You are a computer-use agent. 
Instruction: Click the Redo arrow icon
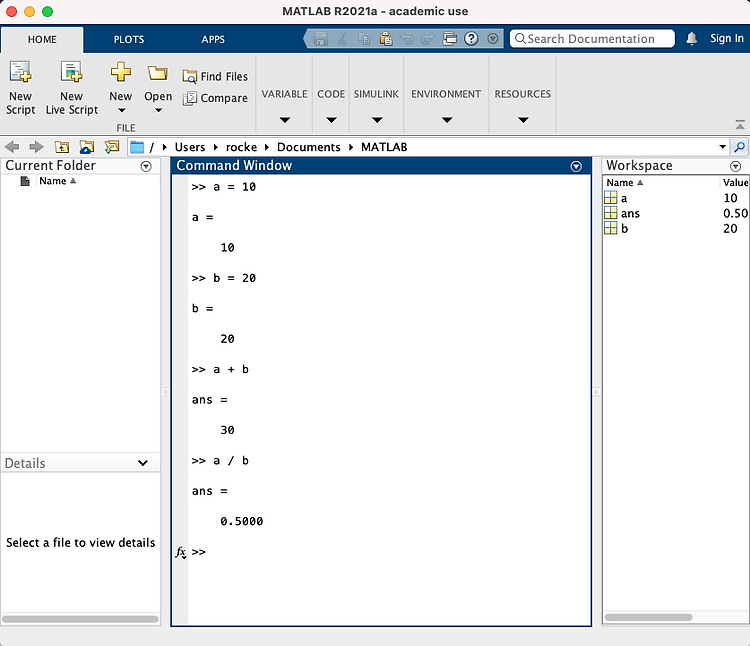point(428,39)
